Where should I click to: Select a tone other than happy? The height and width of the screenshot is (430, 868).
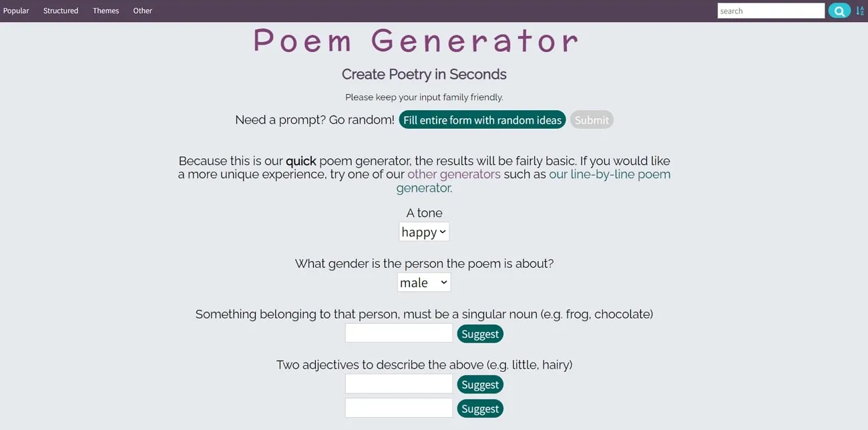click(423, 232)
